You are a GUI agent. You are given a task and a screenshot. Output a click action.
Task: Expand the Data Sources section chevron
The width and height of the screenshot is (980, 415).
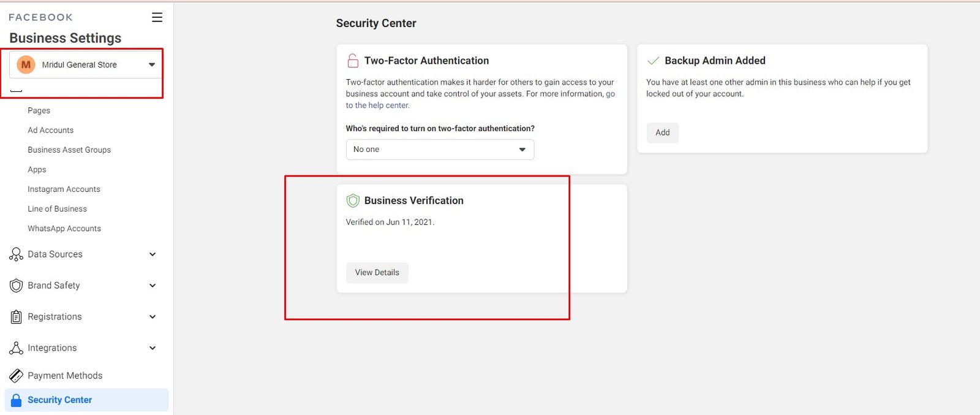[153, 254]
